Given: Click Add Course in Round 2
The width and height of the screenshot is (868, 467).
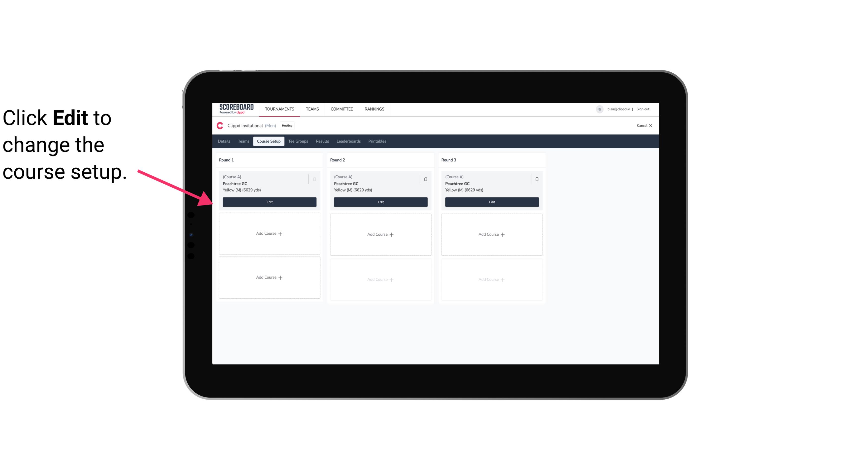Looking at the screenshot, I should point(380,234).
